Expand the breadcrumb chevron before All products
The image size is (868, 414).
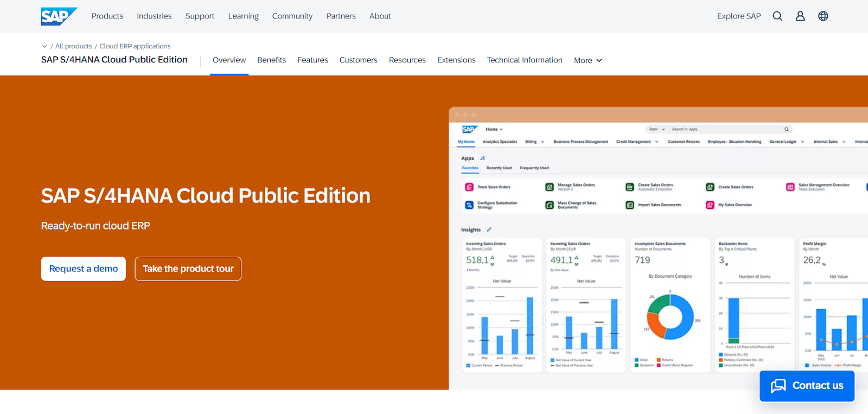tap(44, 46)
